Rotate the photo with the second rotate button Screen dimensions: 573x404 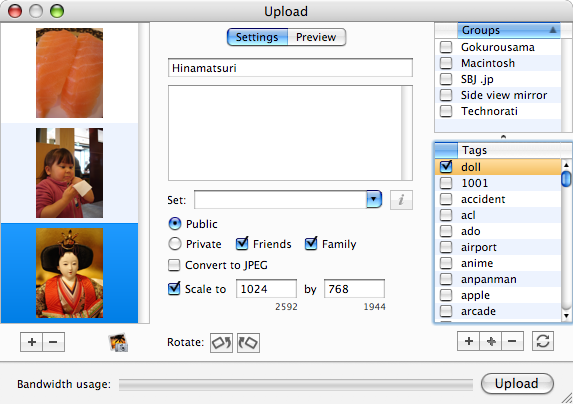coord(248,343)
